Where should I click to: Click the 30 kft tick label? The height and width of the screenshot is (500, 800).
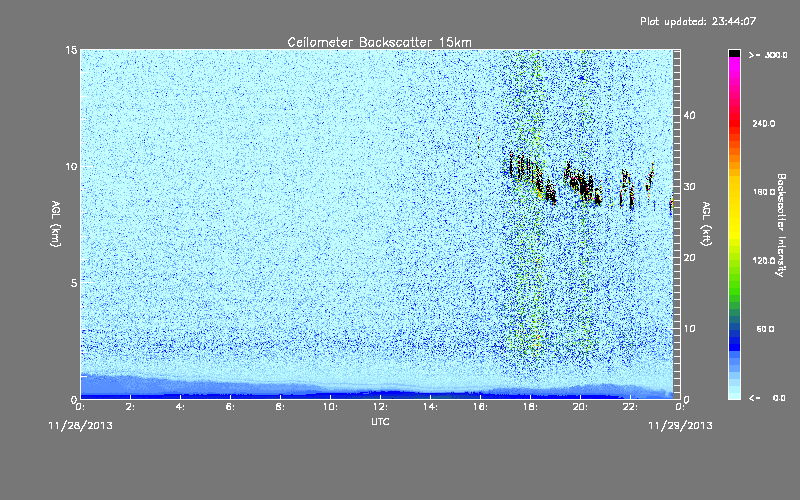point(689,187)
